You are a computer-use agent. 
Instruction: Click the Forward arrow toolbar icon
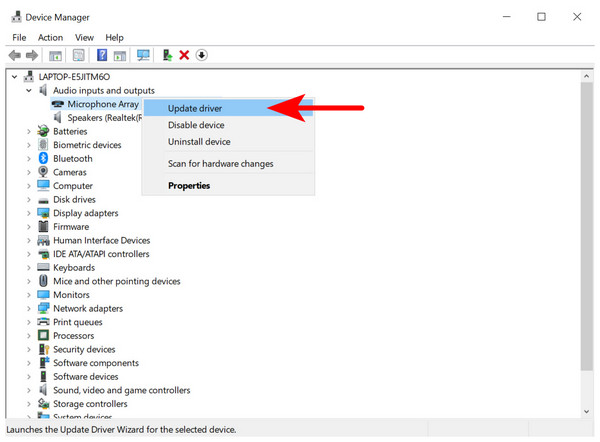pos(32,55)
